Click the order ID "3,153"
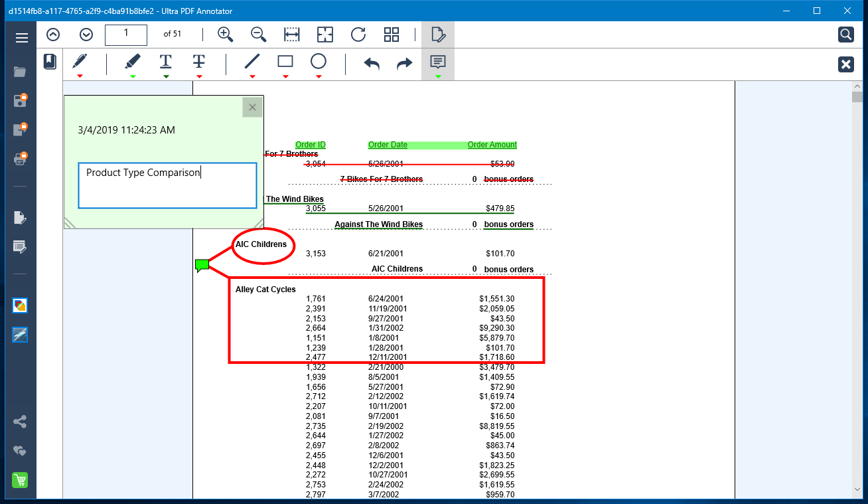 [316, 254]
